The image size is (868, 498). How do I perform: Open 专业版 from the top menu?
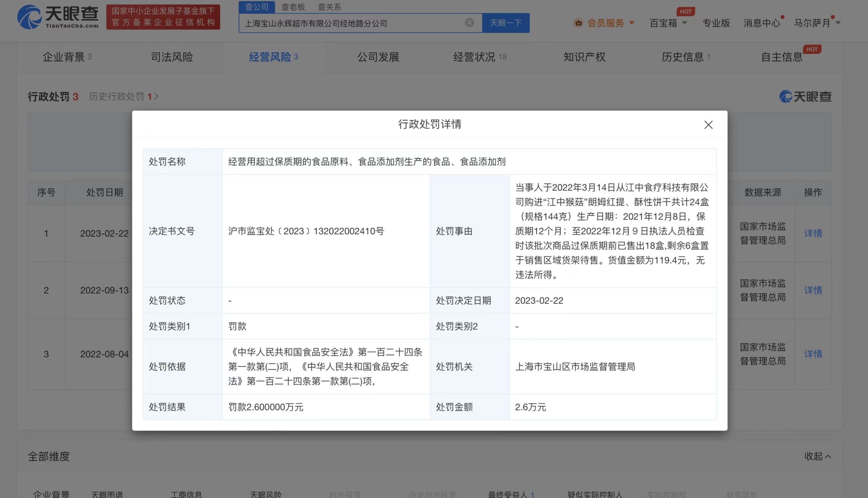[x=716, y=23]
